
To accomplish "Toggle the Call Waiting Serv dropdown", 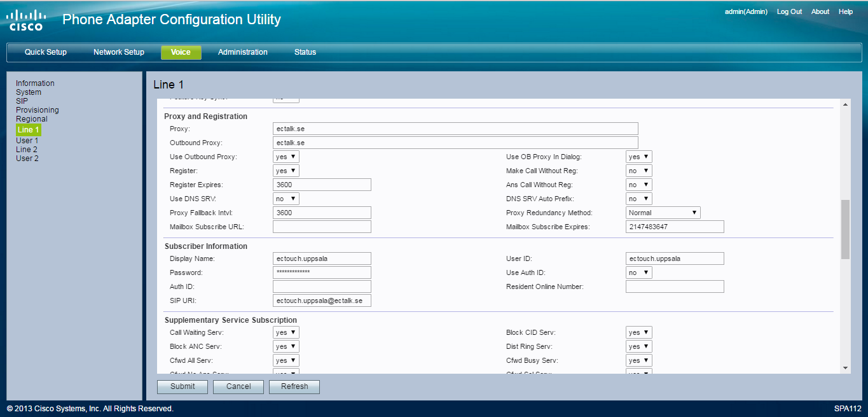I will (286, 332).
